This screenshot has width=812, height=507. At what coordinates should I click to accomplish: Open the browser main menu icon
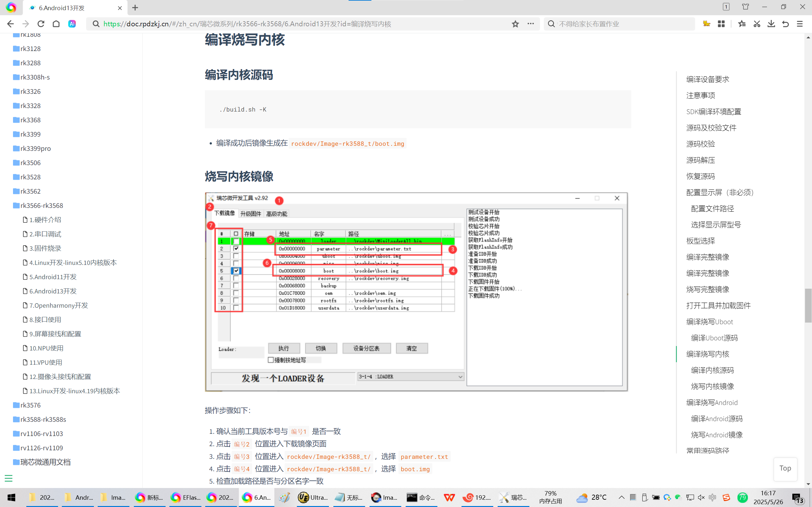800,24
